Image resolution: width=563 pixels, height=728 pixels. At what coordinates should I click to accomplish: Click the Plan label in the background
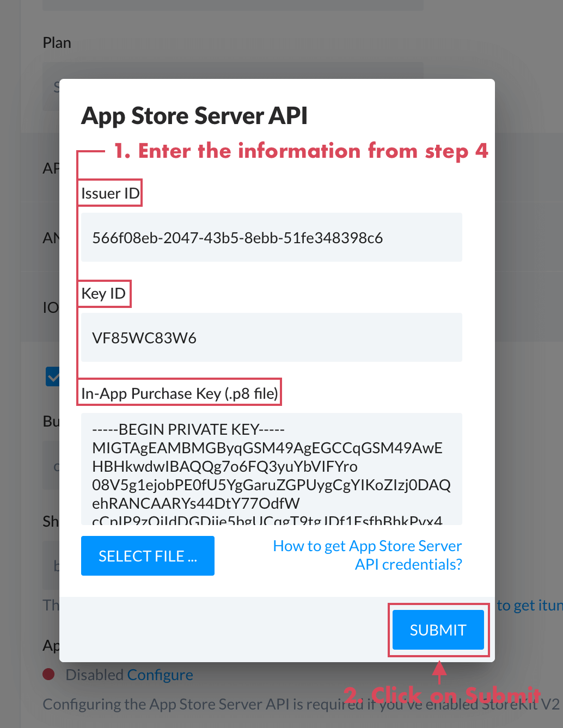(x=57, y=43)
